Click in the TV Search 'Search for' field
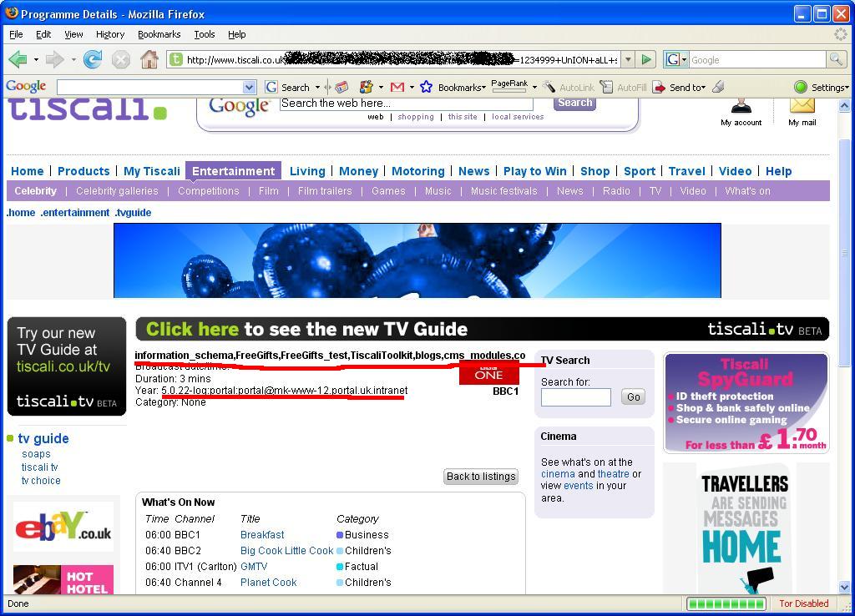Screen dimensions: 855x616 (576, 396)
